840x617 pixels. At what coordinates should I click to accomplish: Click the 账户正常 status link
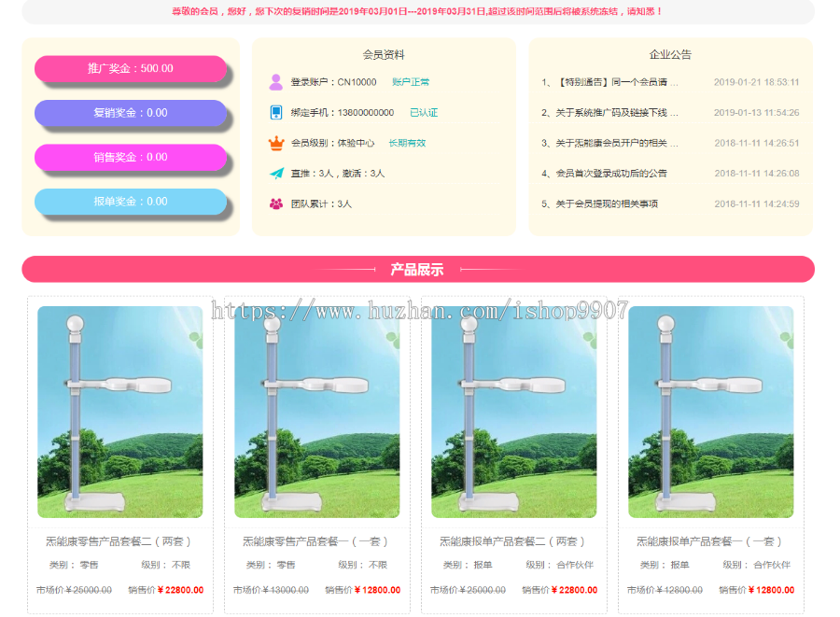[x=411, y=82]
